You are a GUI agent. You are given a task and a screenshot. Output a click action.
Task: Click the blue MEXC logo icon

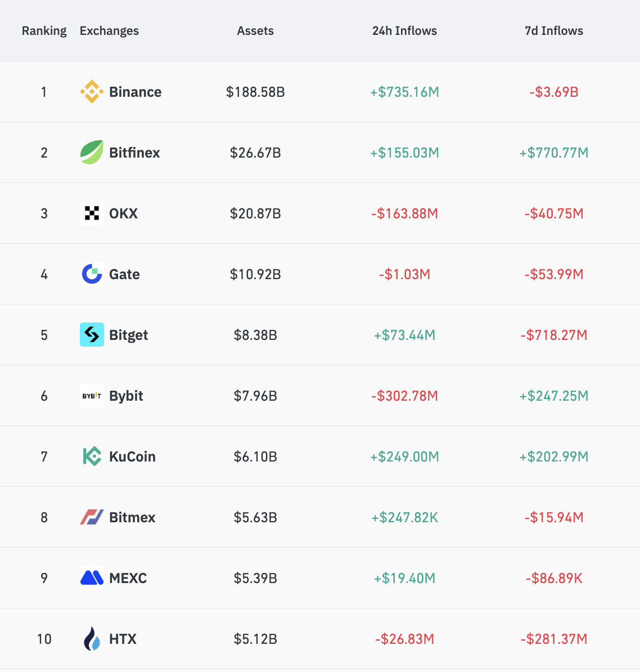click(92, 578)
